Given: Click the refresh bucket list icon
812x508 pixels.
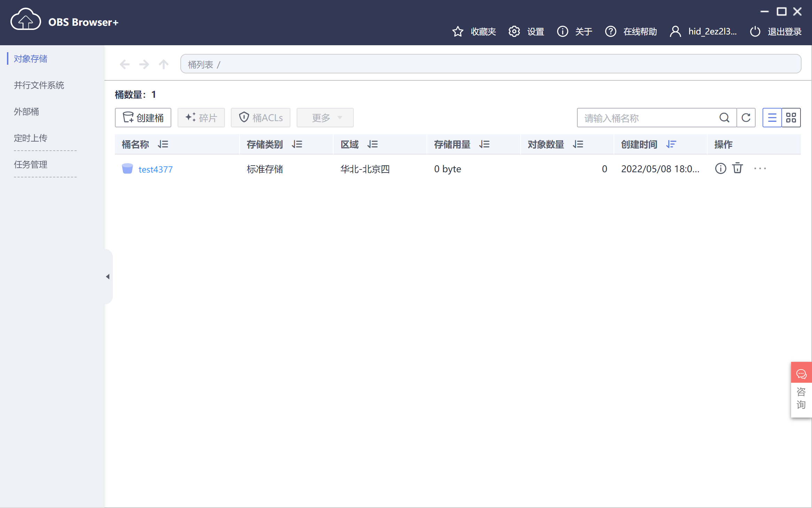Looking at the screenshot, I should (x=746, y=118).
